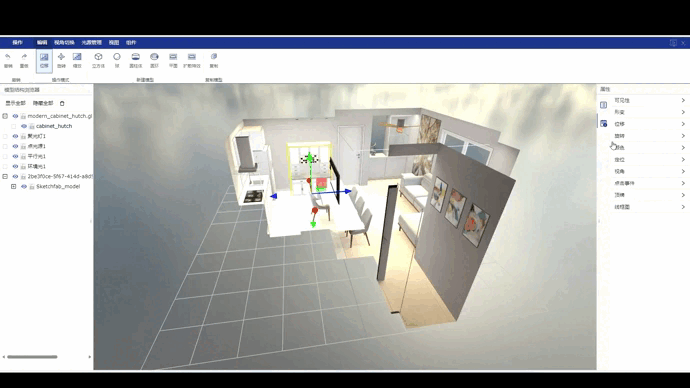Click the undo arrow icon
Screen dimensions: 690x388
[8, 56]
